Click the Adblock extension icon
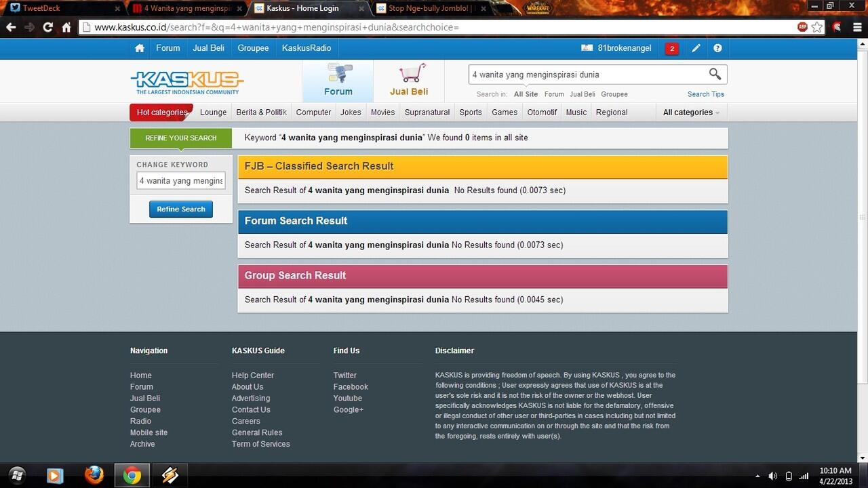Viewport: 868px width, 488px height. (x=802, y=27)
